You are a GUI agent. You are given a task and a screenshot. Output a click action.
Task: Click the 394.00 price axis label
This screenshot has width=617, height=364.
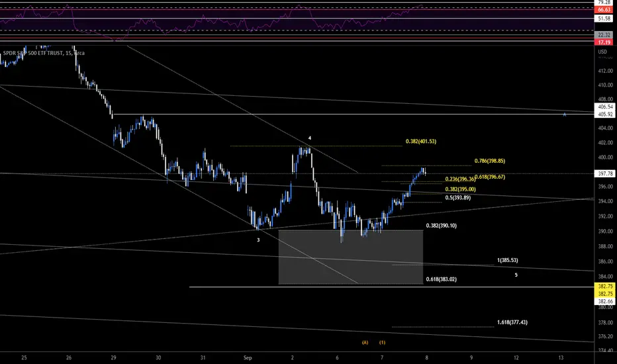(x=605, y=201)
